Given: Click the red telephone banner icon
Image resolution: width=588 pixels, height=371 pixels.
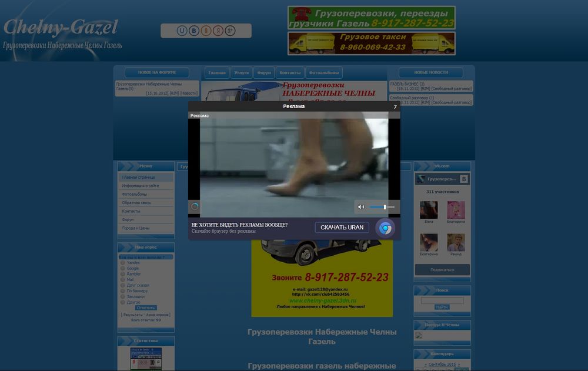Looking at the screenshot, I should pos(302,14).
